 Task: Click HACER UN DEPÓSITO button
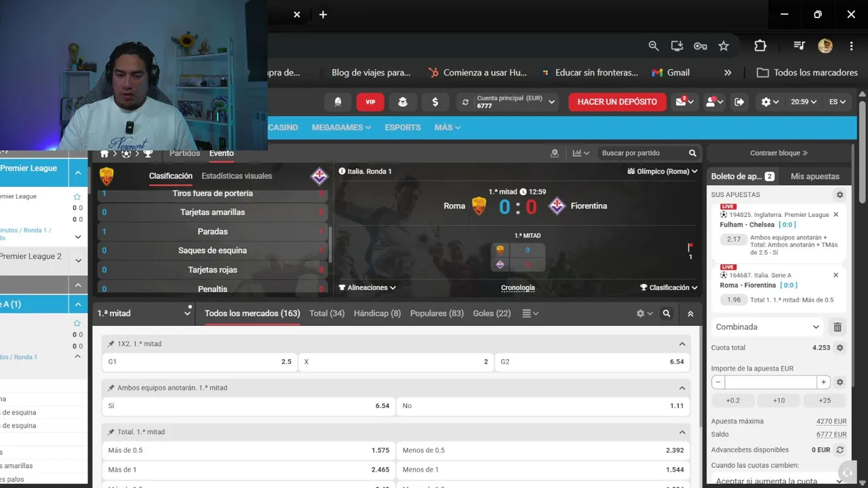click(x=617, y=102)
